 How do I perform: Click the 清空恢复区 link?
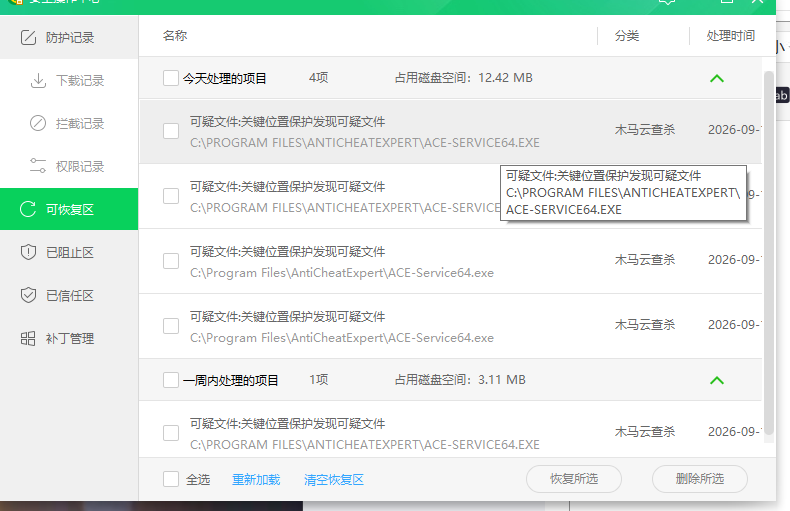334,479
